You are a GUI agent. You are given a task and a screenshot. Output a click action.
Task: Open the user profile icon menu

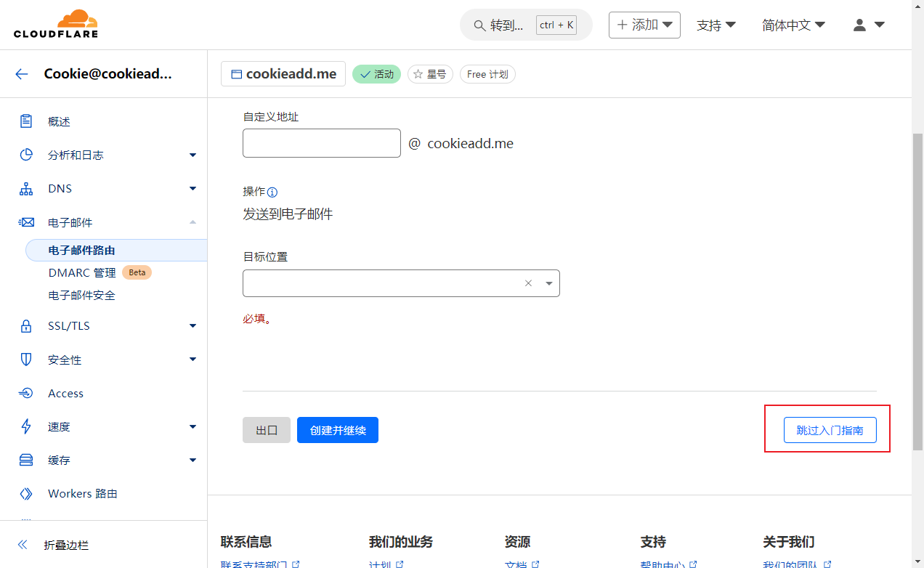pos(868,25)
